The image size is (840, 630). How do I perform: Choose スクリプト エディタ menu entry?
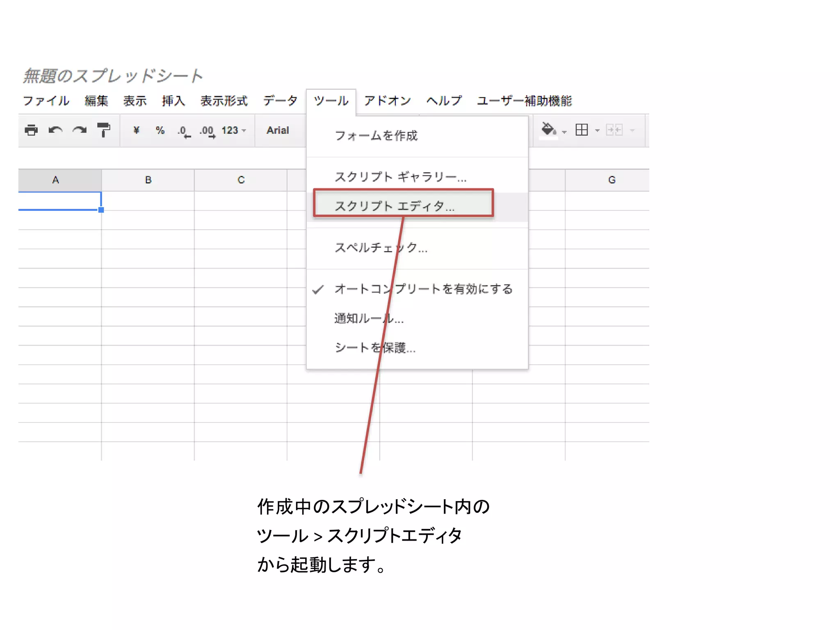click(x=417, y=206)
